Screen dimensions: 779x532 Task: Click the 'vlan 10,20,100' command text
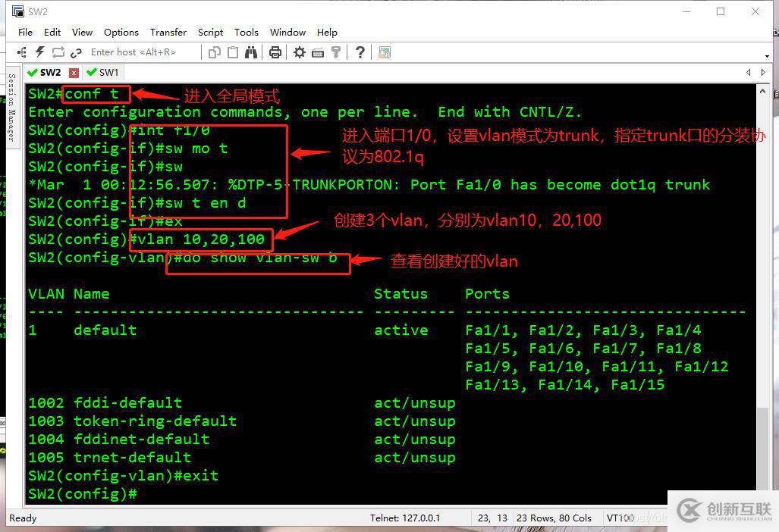[201, 239]
